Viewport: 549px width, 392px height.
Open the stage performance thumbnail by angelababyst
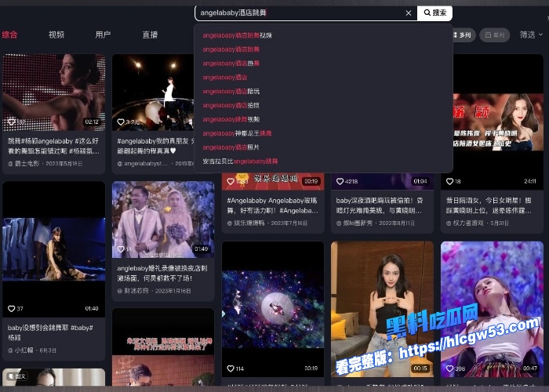[153, 93]
